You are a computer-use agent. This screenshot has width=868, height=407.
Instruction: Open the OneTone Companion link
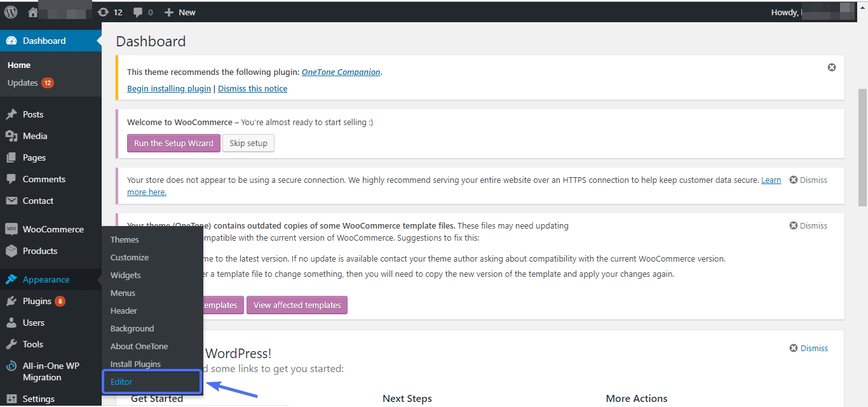click(x=341, y=72)
